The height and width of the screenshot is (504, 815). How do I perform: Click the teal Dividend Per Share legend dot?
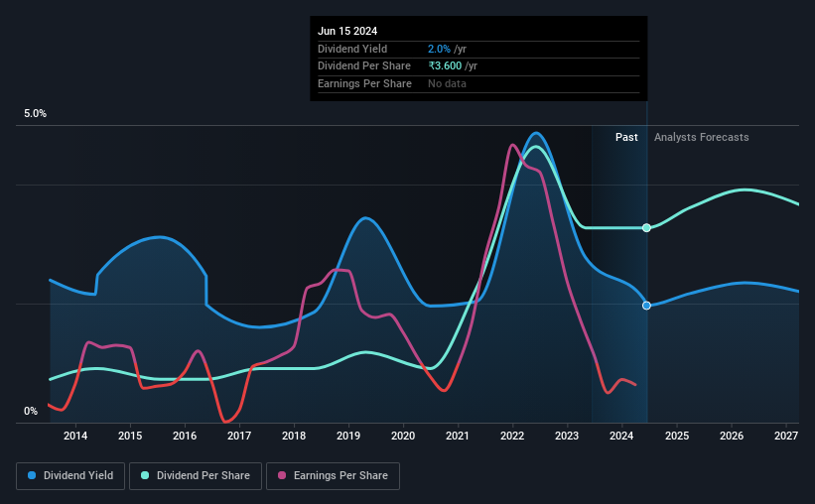pyautogui.click(x=145, y=475)
